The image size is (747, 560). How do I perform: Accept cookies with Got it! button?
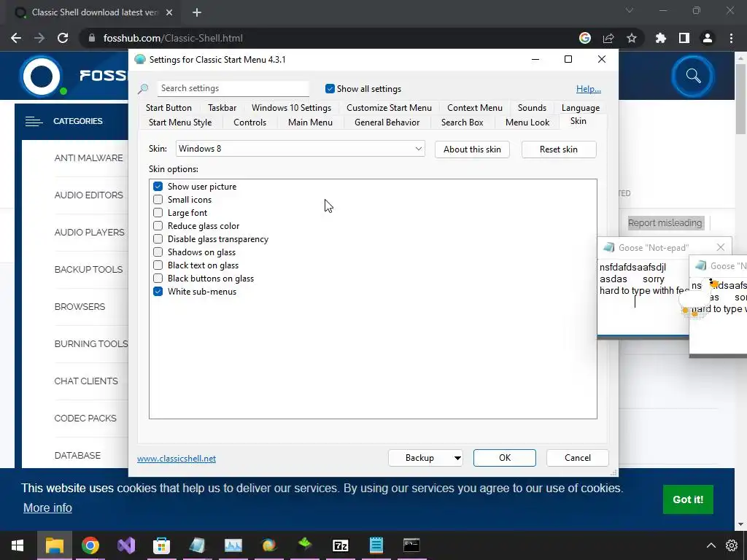click(x=688, y=499)
